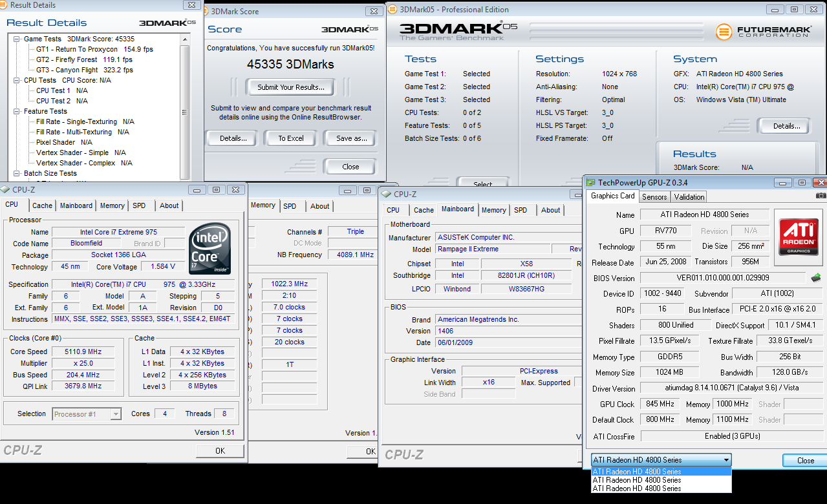This screenshot has height=504, width=827.
Task: Select GT2 - Firefly Forest result
Action: tap(85, 59)
